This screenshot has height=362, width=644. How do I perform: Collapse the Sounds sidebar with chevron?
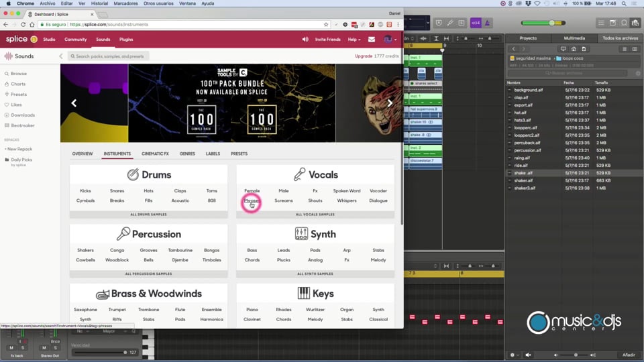(x=61, y=56)
